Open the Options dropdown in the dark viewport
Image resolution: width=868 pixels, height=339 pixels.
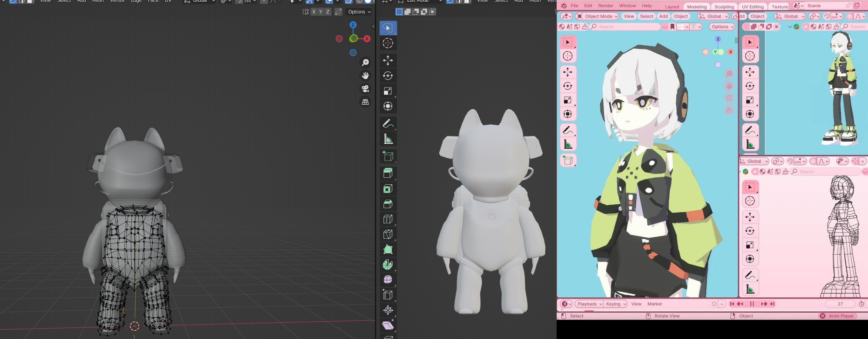pos(359,12)
